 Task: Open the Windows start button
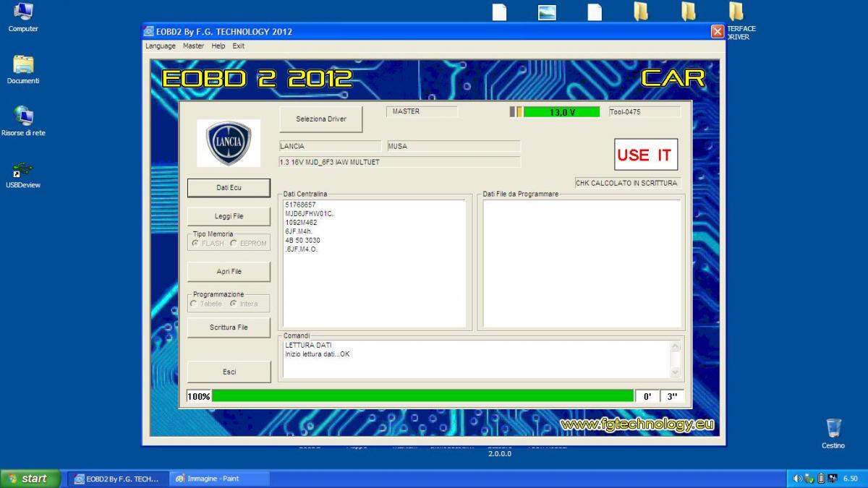click(x=30, y=479)
